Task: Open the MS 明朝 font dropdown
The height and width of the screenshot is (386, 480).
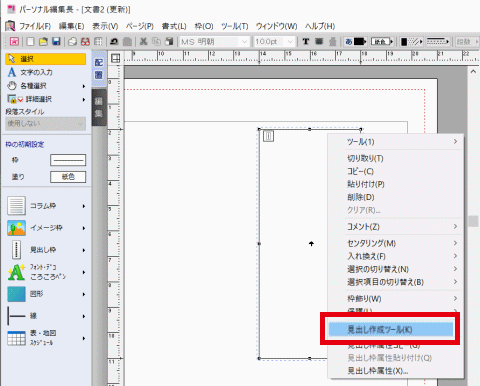Action: [x=244, y=42]
